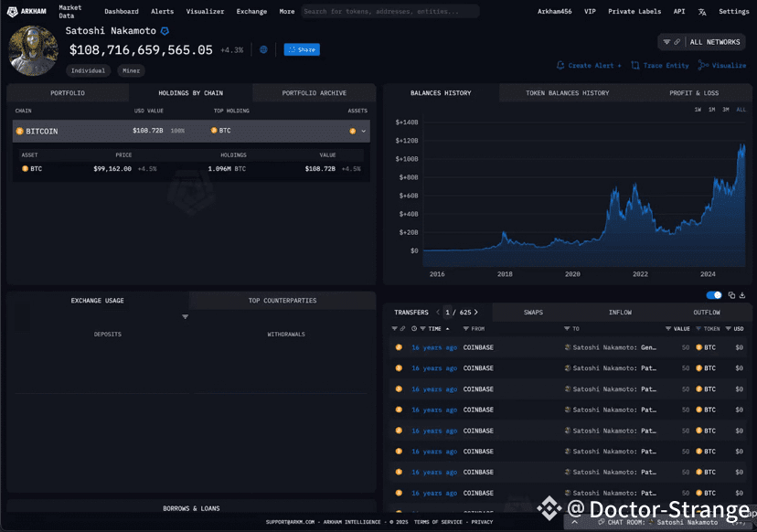Click the verified badge next to Satoshi Nakamoto
The image size is (757, 532).
click(165, 31)
